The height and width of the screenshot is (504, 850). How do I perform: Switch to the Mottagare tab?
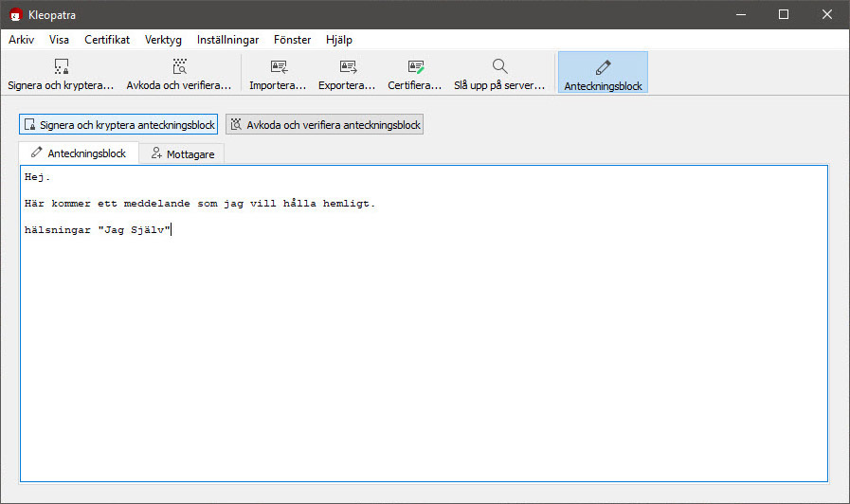click(x=182, y=153)
